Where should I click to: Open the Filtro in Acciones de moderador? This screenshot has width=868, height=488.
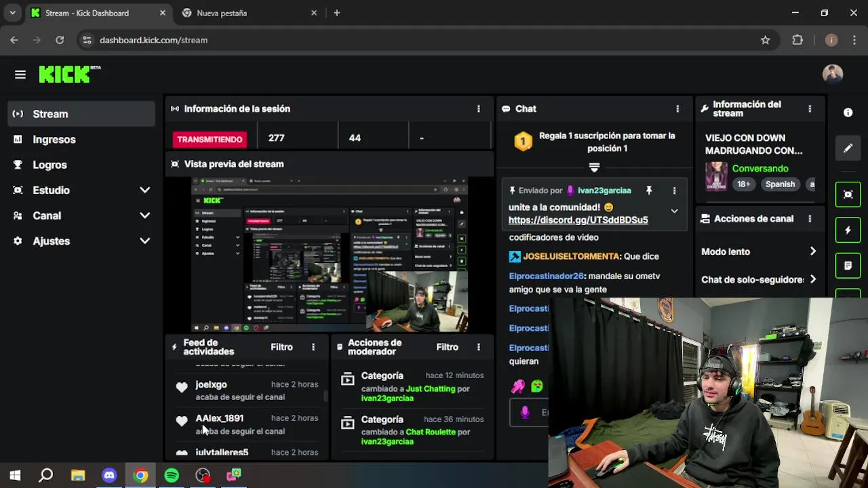pyautogui.click(x=447, y=347)
